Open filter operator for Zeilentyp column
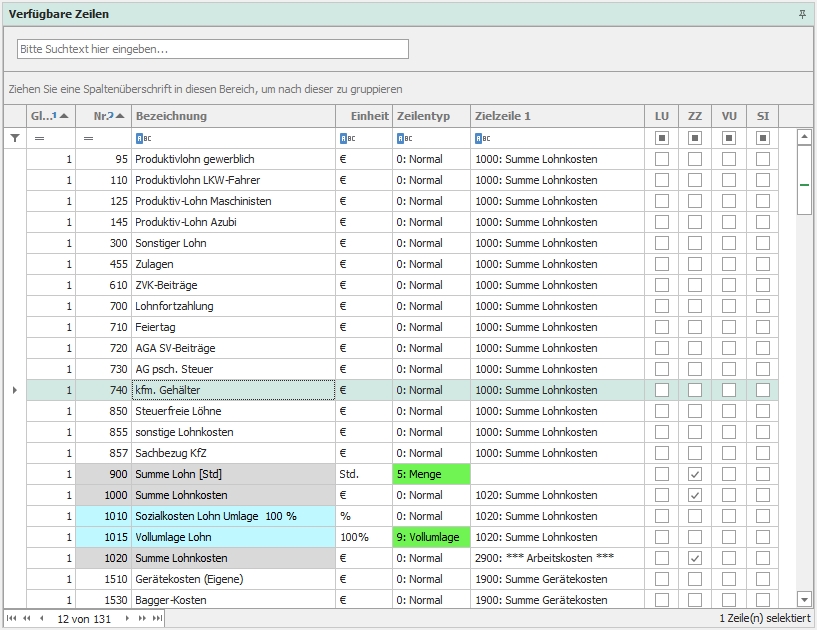The width and height of the screenshot is (817, 630). pyautogui.click(x=404, y=139)
